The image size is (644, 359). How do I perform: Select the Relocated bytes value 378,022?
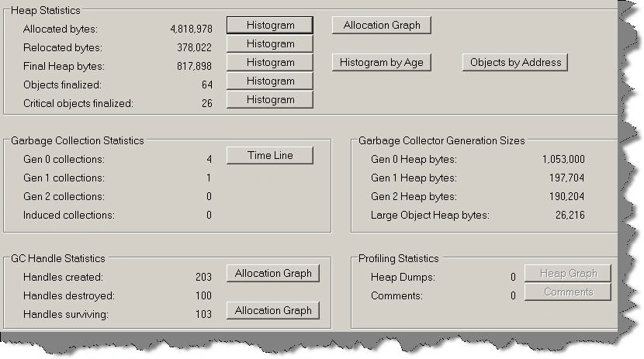pyautogui.click(x=194, y=47)
